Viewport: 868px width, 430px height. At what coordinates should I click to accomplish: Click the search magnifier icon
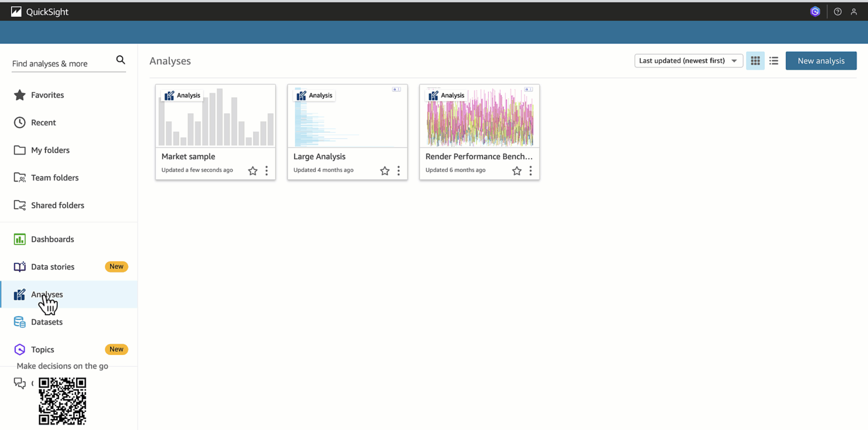[121, 60]
